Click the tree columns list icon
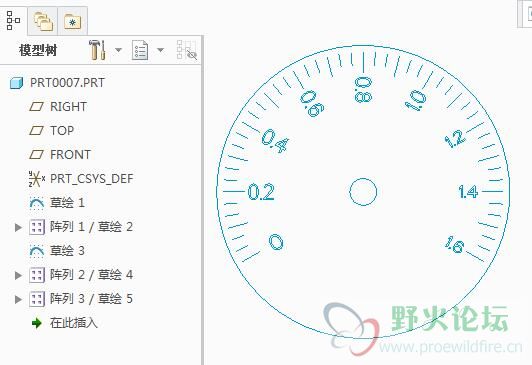 140,50
